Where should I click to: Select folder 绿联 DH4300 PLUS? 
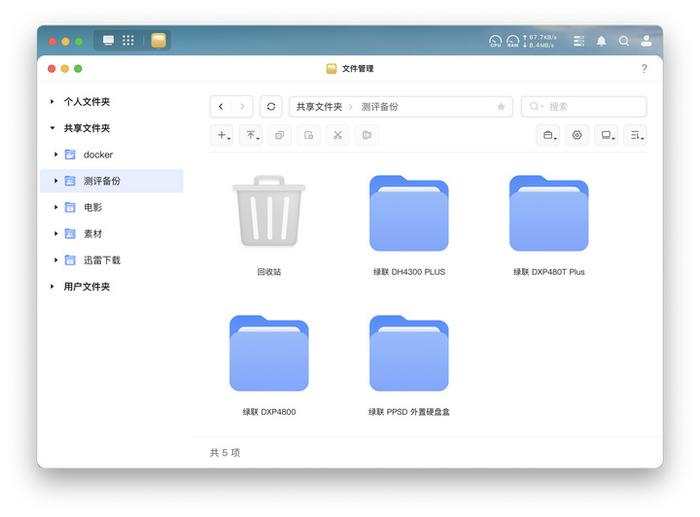[x=409, y=213]
